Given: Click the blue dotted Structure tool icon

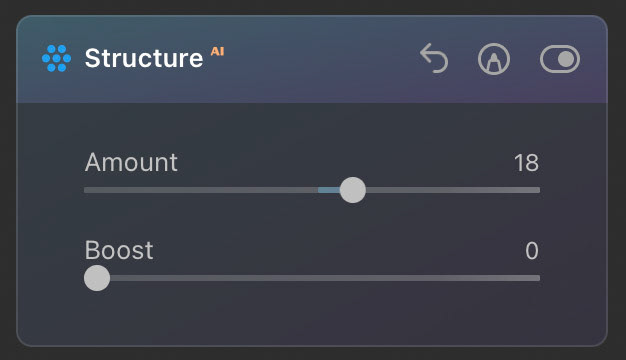Looking at the screenshot, I should pos(56,58).
